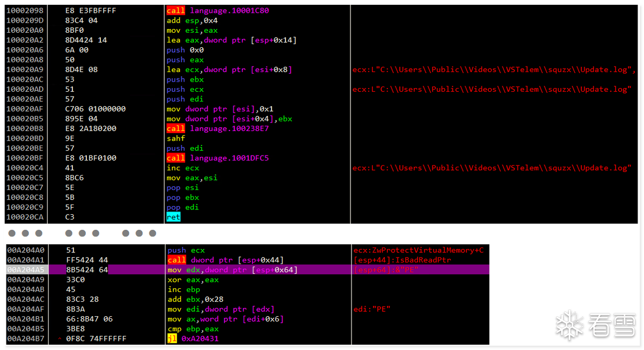This screenshot has height=350, width=644.
Task: Click the bytes 'FF5424 44'
Action: click(87, 260)
